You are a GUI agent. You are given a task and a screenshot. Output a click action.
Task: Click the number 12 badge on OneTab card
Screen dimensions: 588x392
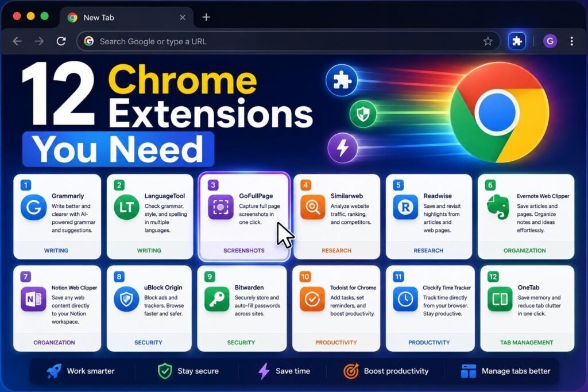click(x=493, y=277)
